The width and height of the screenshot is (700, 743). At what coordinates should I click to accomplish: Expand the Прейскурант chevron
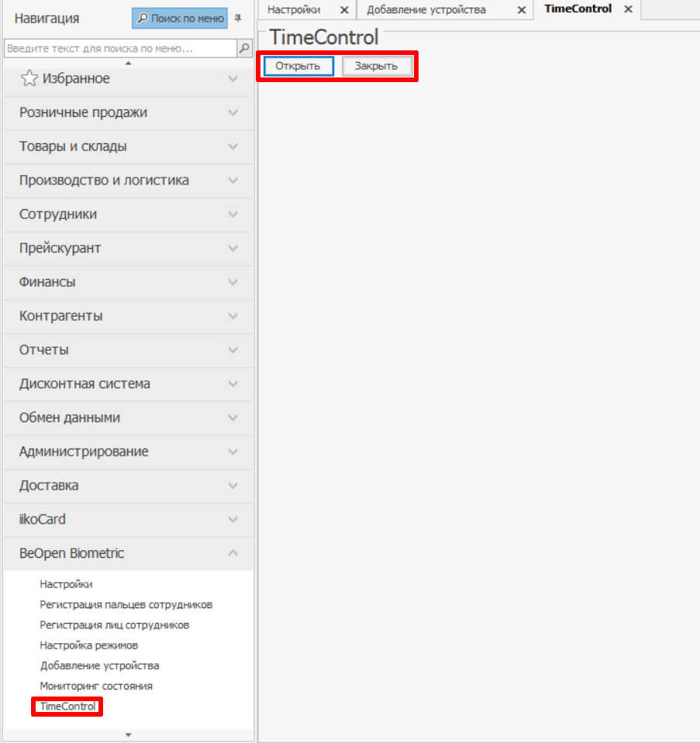point(233,248)
